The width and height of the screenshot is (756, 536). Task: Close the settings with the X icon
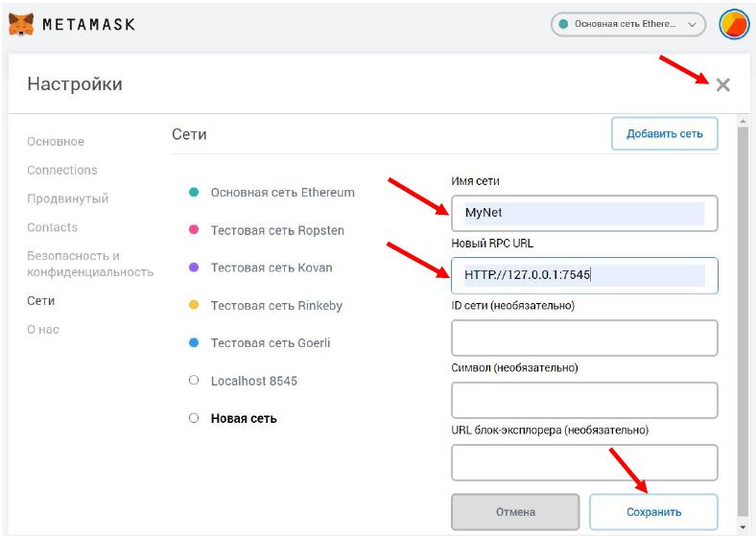pyautogui.click(x=722, y=84)
